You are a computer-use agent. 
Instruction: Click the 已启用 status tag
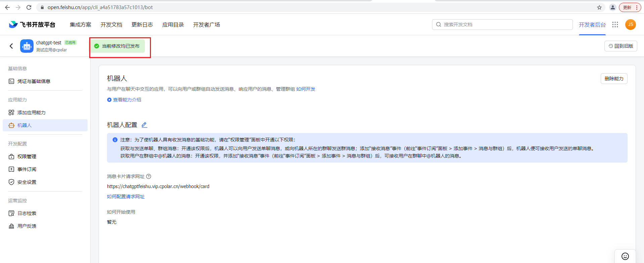point(70,43)
